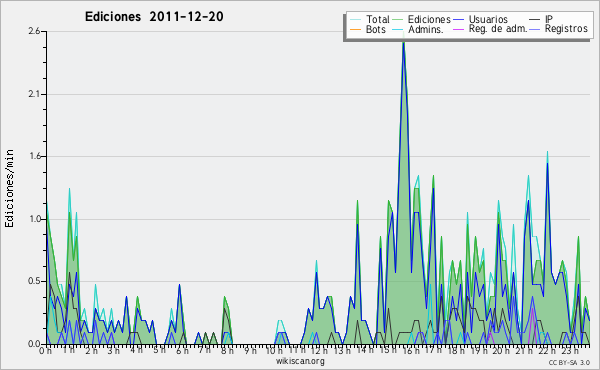Click the 'Ediciones' legend entry
This screenshot has width=600, height=370.
429,19
